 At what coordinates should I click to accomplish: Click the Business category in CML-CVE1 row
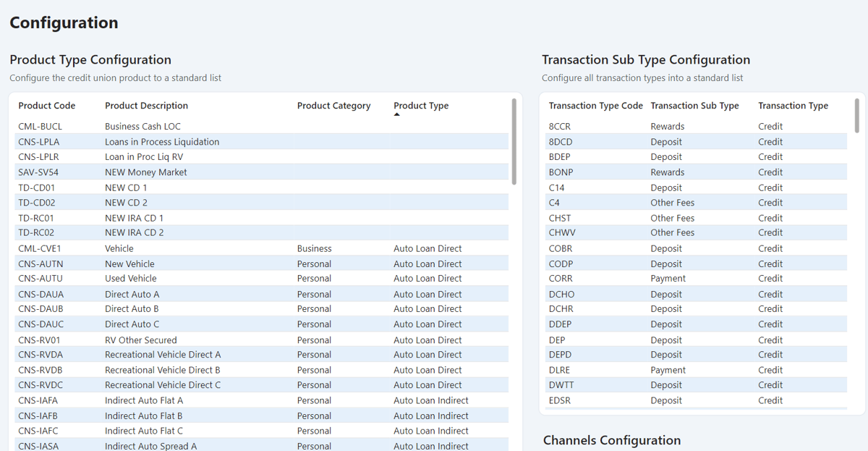point(314,248)
